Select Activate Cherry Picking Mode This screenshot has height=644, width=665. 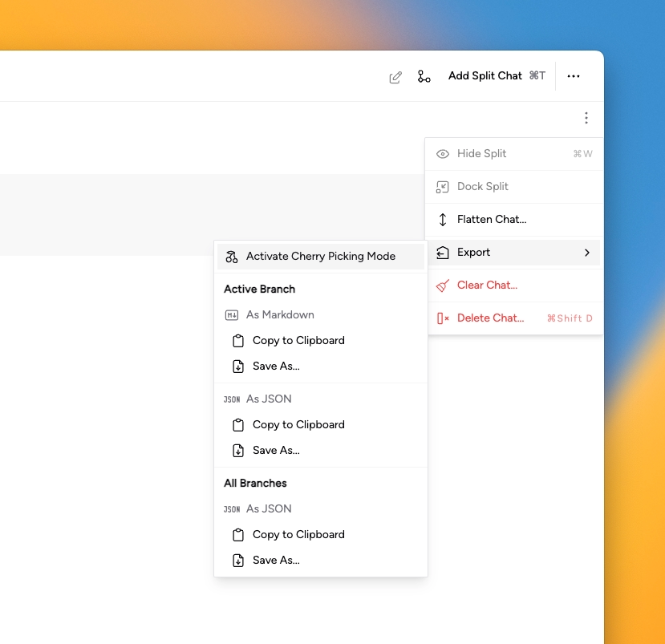pyautogui.click(x=321, y=256)
